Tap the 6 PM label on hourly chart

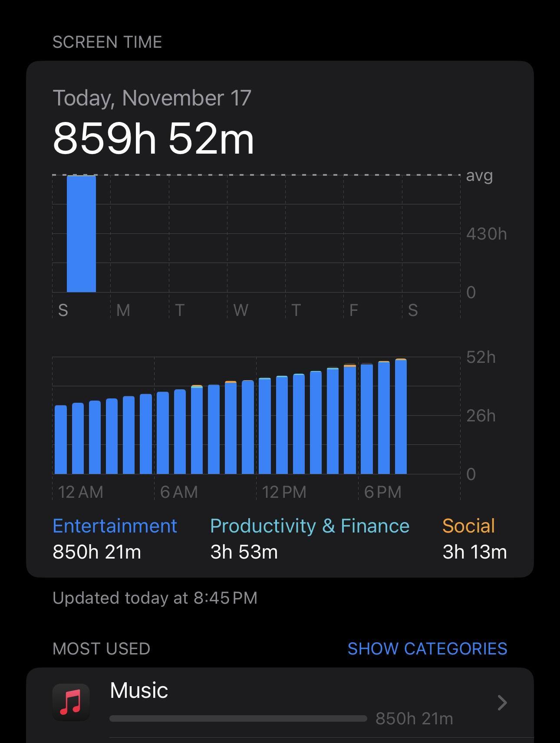tap(382, 492)
